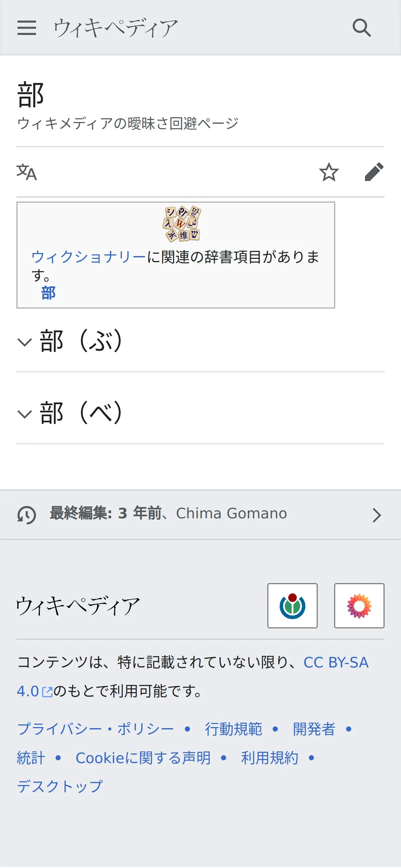
Task: Open プライバシー・ポリシー footer link
Action: tap(96, 729)
